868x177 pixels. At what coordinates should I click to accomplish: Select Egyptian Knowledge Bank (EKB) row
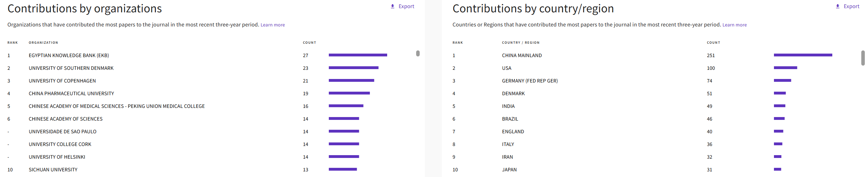coord(212,55)
